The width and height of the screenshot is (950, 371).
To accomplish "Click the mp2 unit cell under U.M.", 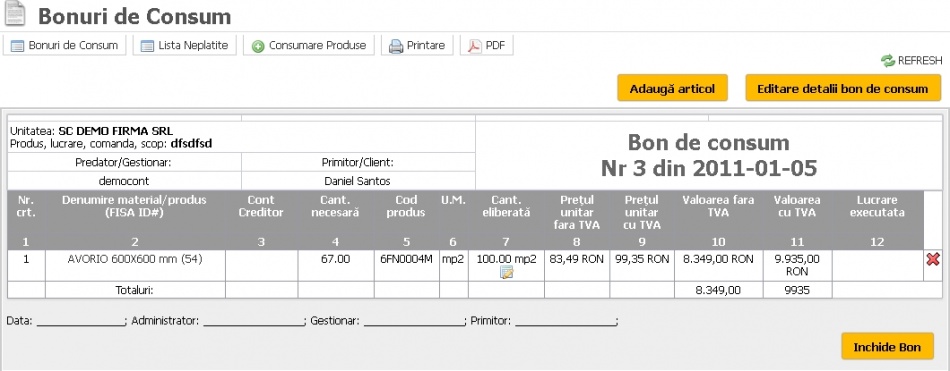I will [453, 259].
